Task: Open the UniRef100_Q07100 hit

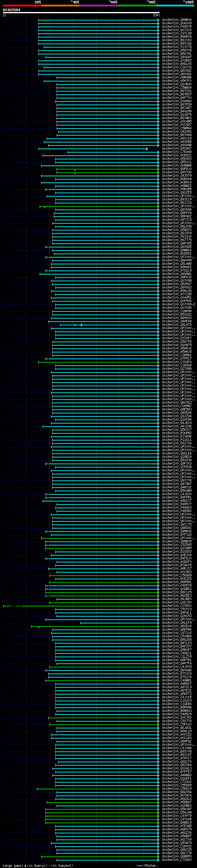Action: click(x=177, y=30)
